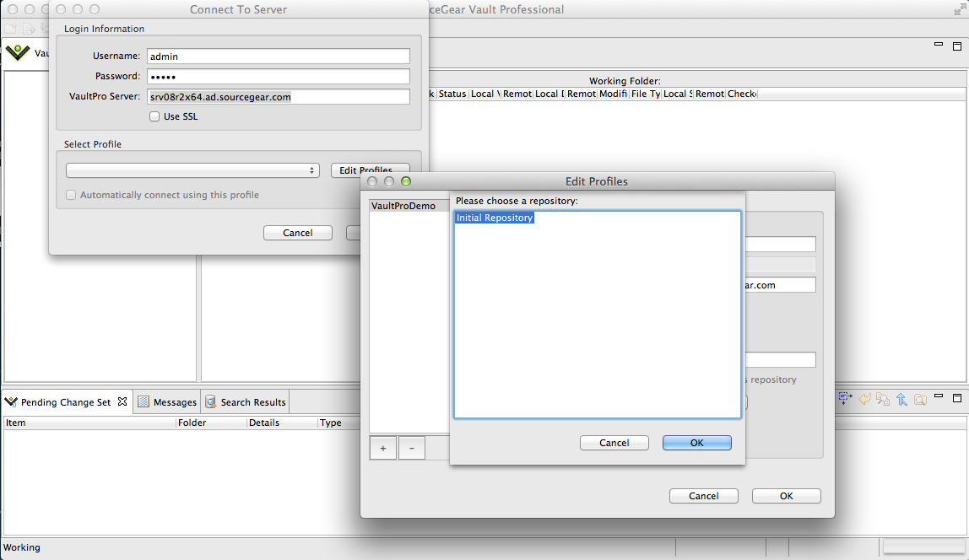
Task: Click the File Ty column header
Action: coord(645,94)
